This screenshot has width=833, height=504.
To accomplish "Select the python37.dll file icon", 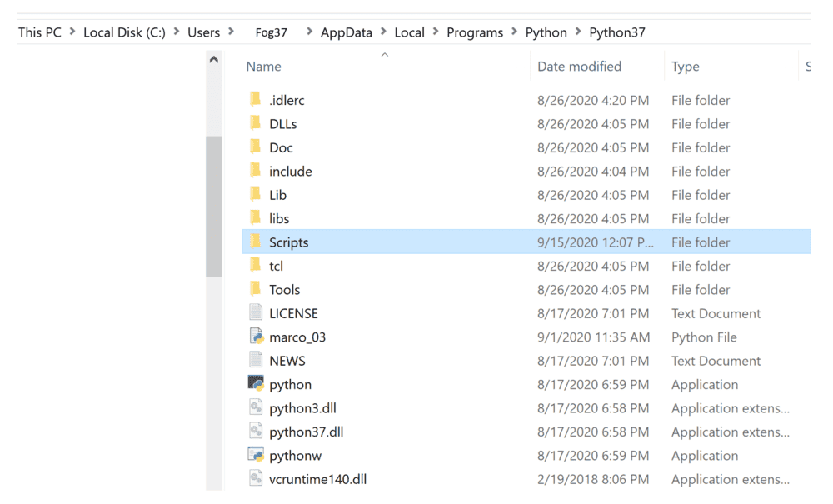I will 257,432.
